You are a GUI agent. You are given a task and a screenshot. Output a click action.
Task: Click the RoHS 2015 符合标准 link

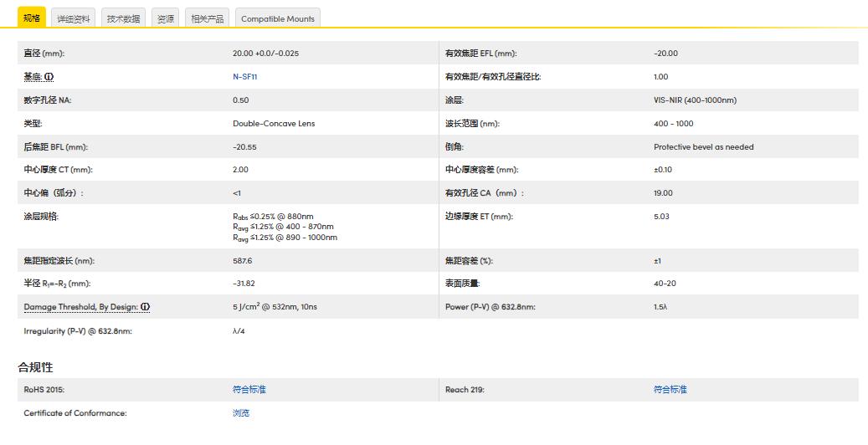(x=249, y=390)
